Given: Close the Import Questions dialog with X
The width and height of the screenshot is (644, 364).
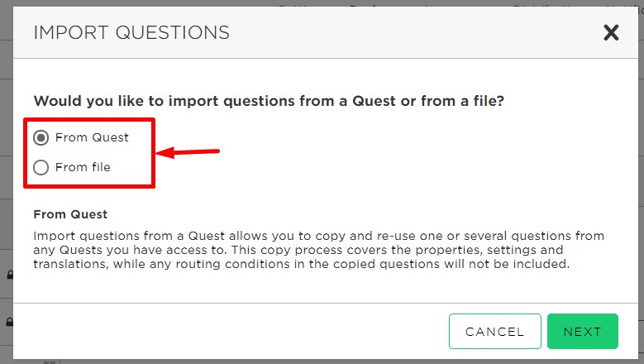Looking at the screenshot, I should (x=611, y=32).
